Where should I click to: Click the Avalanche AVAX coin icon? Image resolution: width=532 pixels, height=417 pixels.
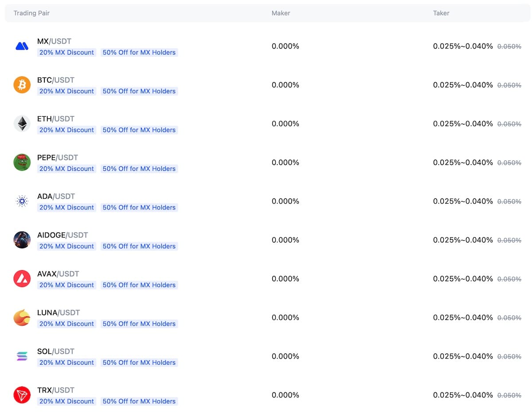point(22,279)
